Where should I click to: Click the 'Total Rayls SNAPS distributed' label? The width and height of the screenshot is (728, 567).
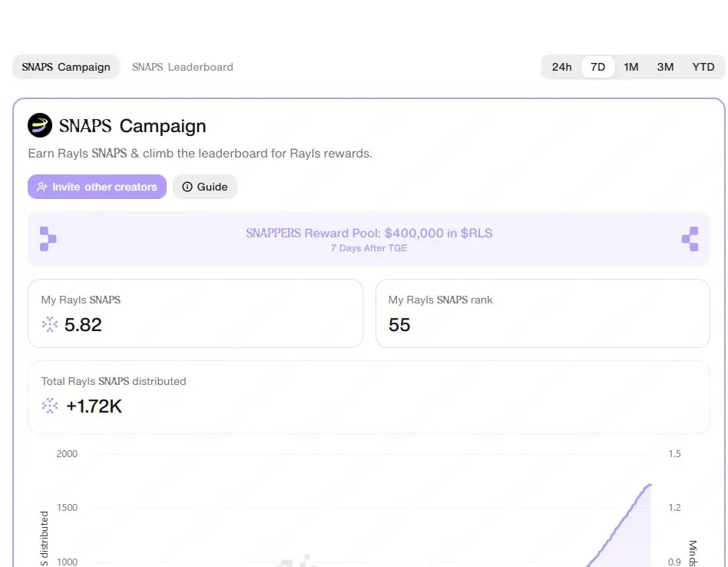tap(114, 381)
